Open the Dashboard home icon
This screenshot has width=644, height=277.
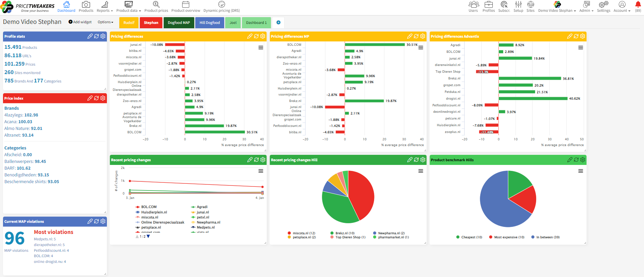click(x=66, y=4)
